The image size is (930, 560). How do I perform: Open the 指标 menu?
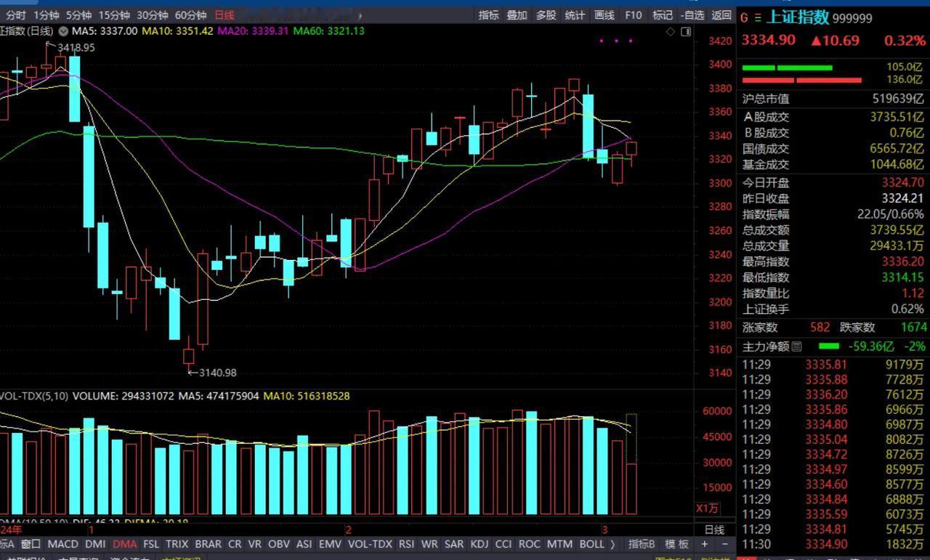[488, 15]
